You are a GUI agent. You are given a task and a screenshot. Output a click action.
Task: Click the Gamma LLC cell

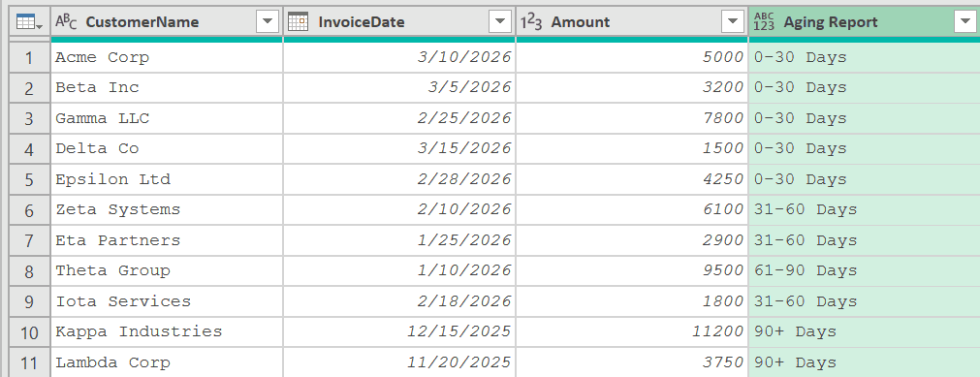167,118
